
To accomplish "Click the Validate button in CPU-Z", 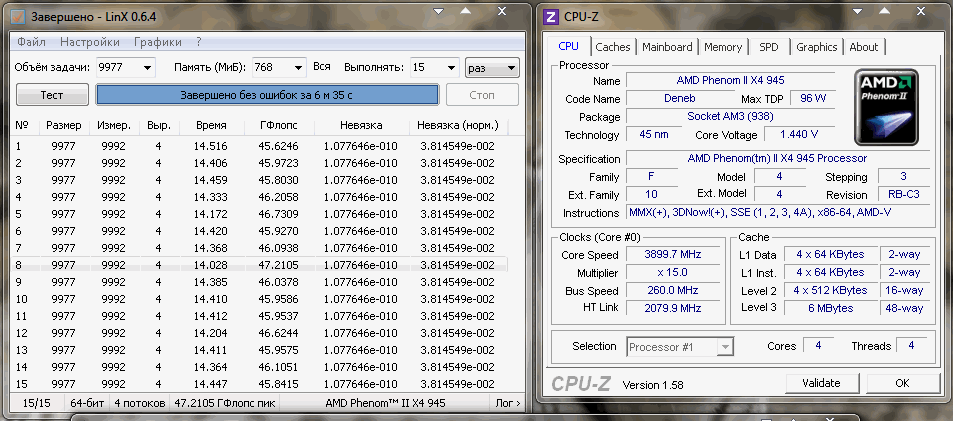I will point(821,383).
